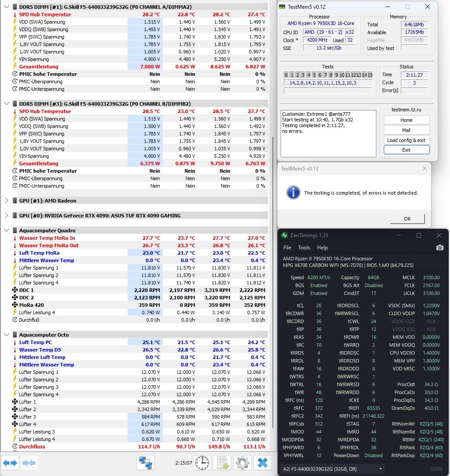The height and width of the screenshot is (476, 450).
Task: Click thermometer icon beside Wasser Temp MoRa In
Action: pyautogui.click(x=14, y=238)
